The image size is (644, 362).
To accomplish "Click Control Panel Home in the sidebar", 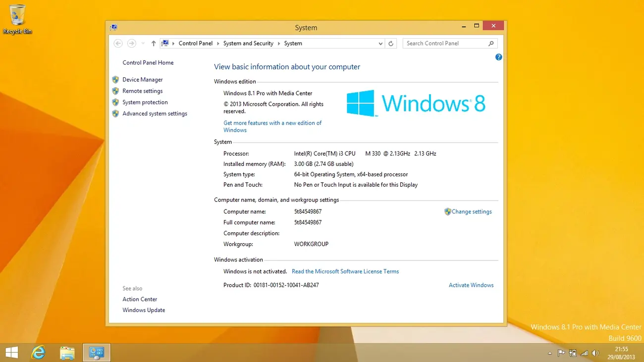I will coord(148,62).
